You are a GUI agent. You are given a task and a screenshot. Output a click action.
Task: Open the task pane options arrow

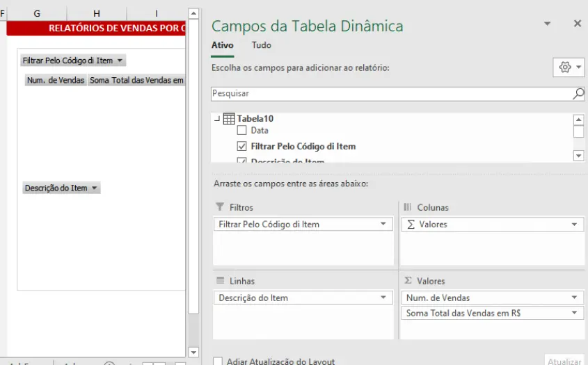click(x=547, y=24)
